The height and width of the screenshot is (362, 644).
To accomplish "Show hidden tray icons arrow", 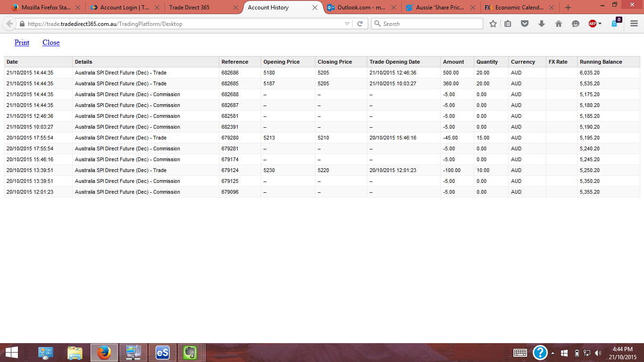I will 553,353.
